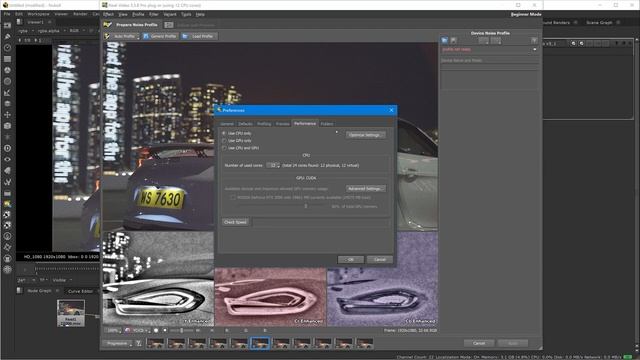Open the Workspace menu in Nuke
Screen dimensions: 640x360
pyautogui.click(x=38, y=14)
